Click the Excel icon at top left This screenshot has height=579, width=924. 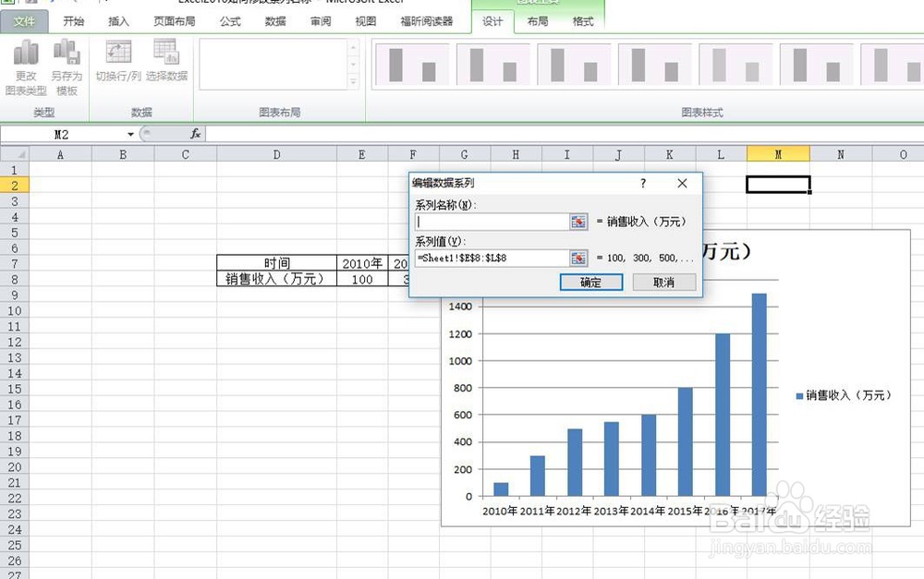click(7, 2)
